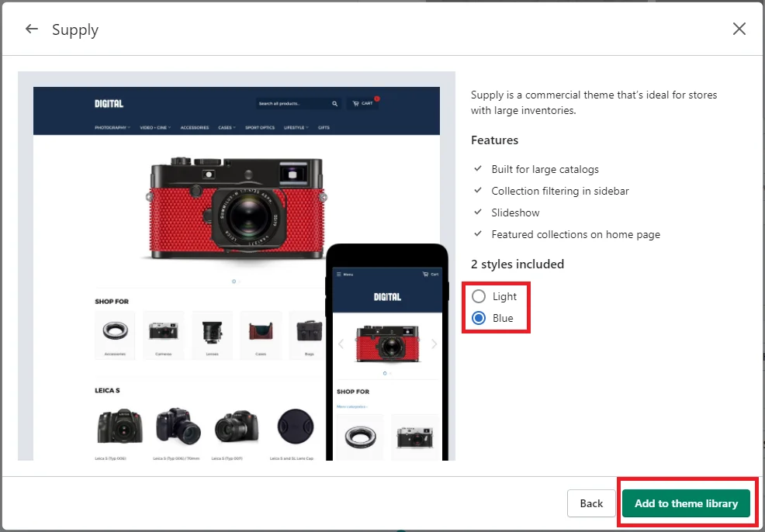The image size is (765, 532).
Task: Click the left slideshow arrow on mobile preview
Action: point(341,344)
